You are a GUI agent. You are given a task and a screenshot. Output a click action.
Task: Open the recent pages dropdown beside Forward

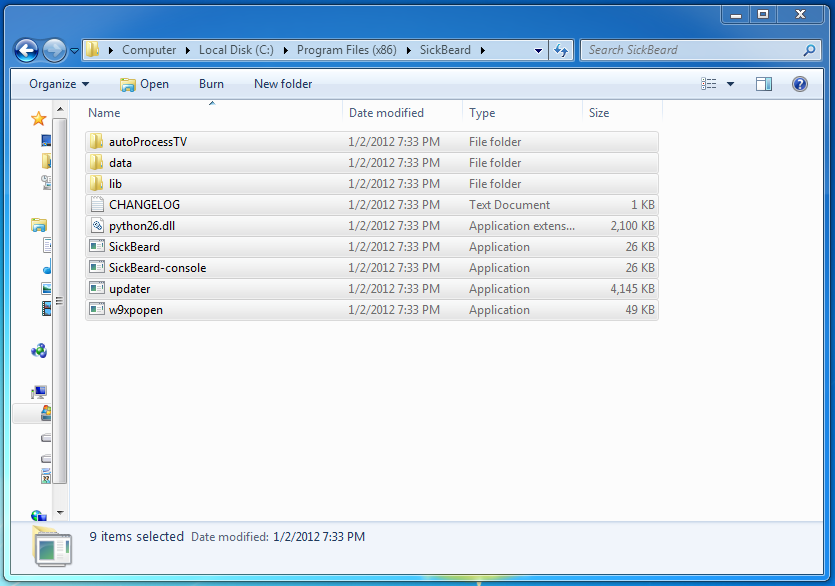coord(75,51)
